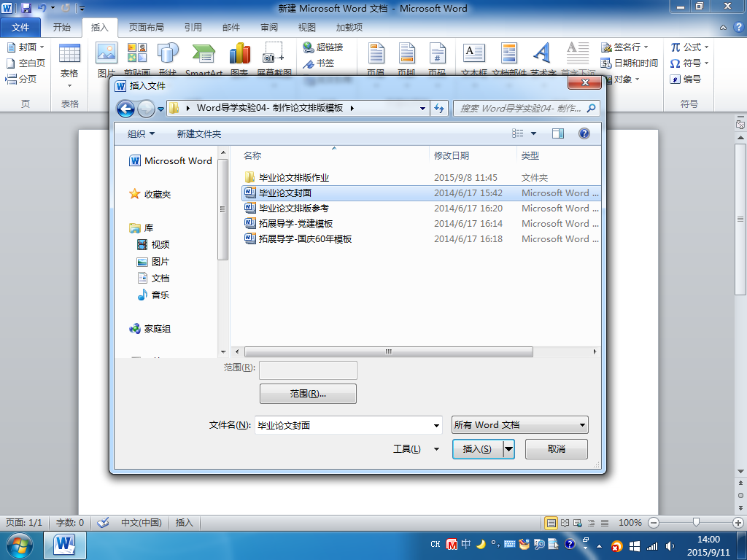The height and width of the screenshot is (560, 747).
Task: Insert a Picture from the ribbon
Action: point(107,52)
